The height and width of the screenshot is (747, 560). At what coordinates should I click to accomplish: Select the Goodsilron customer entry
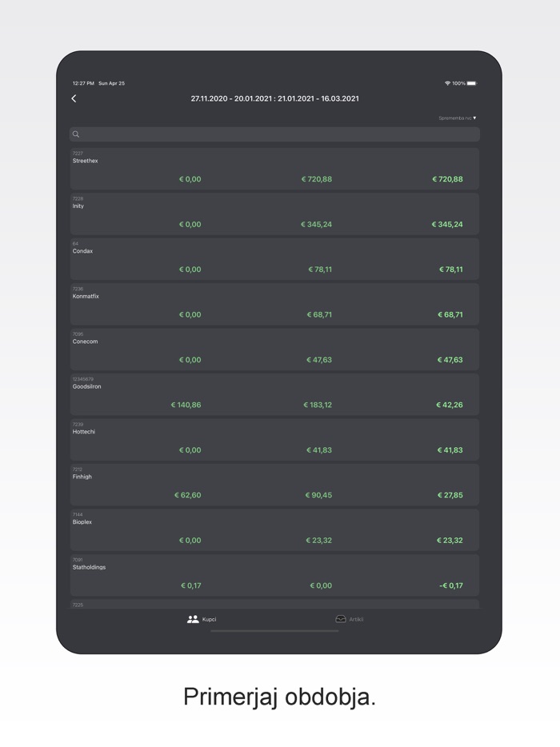(x=274, y=394)
